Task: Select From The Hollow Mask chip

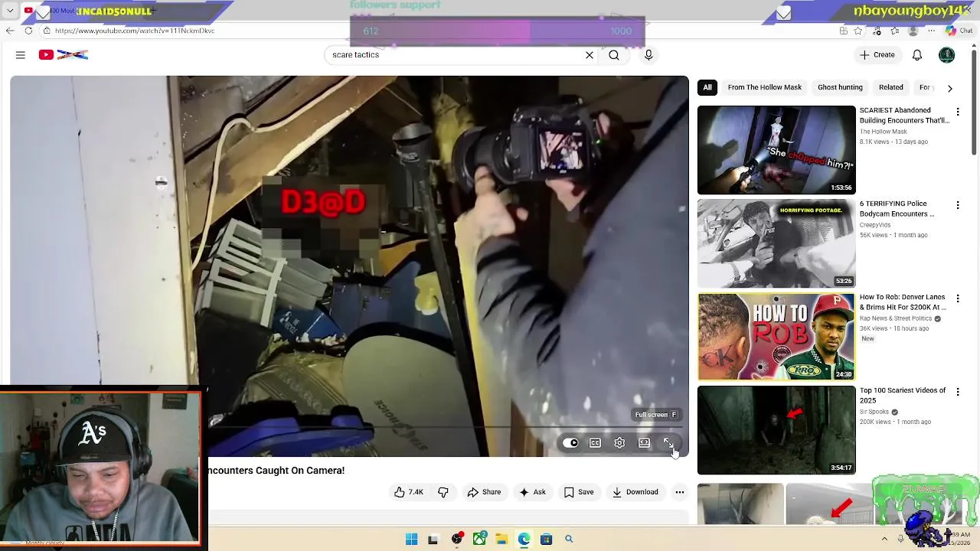Action: [765, 87]
